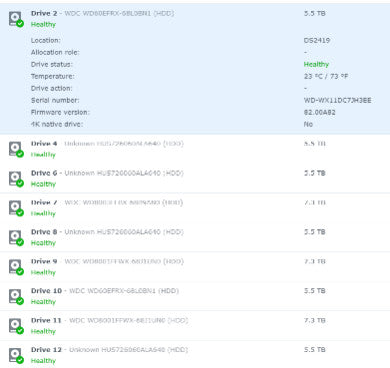Click the Drive 2 capacity 5.5 TB
The image size is (390, 368).
pos(315,13)
